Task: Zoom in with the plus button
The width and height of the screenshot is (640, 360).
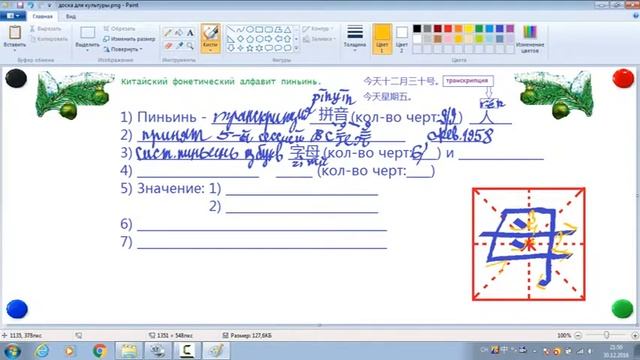Action: [635, 336]
